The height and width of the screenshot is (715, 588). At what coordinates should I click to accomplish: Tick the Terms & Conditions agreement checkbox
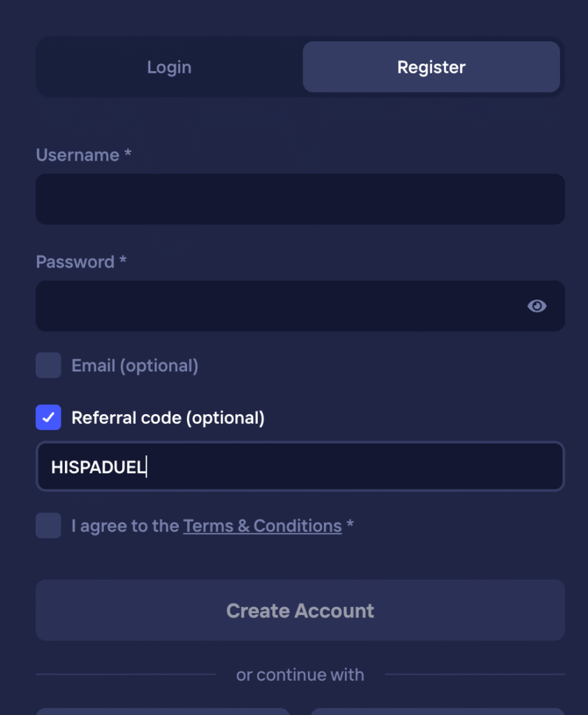[x=48, y=525]
